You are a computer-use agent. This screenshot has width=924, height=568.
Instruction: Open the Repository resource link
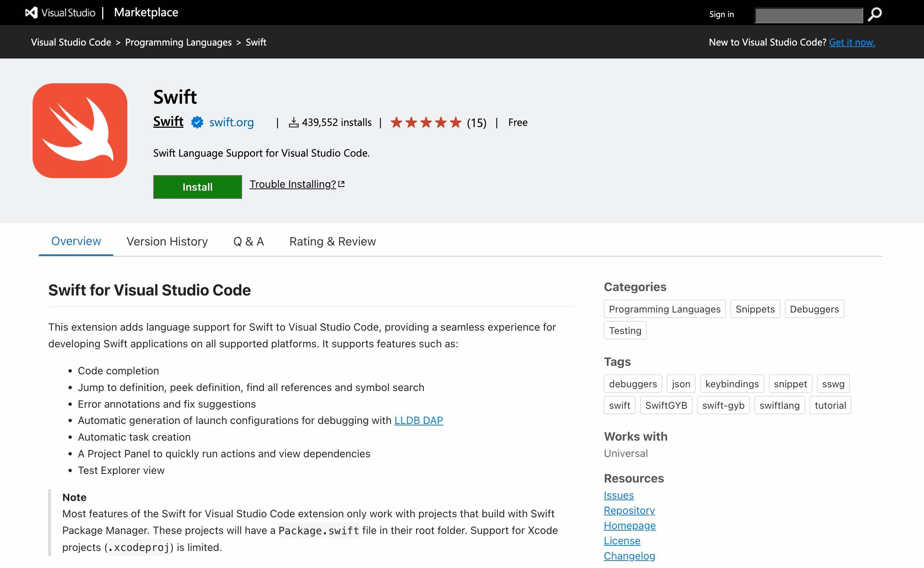629,511
